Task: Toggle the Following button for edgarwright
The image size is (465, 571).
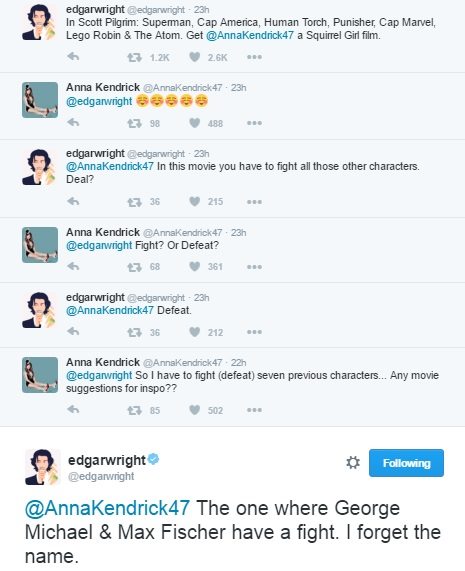Action: pyautogui.click(x=406, y=463)
